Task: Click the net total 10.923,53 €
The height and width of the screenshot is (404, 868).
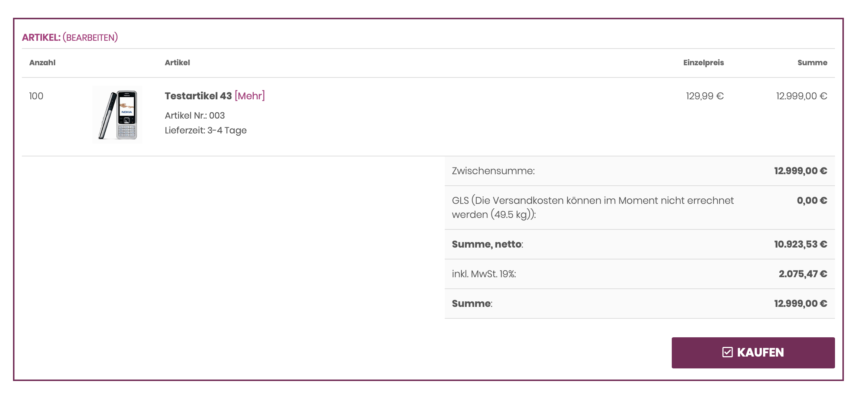Action: (800, 244)
